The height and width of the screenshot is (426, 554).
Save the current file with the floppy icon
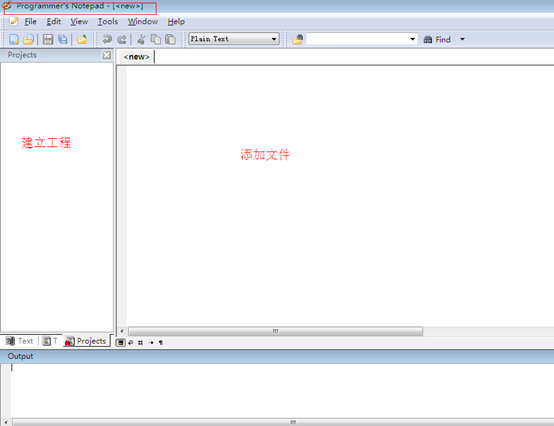(48, 39)
